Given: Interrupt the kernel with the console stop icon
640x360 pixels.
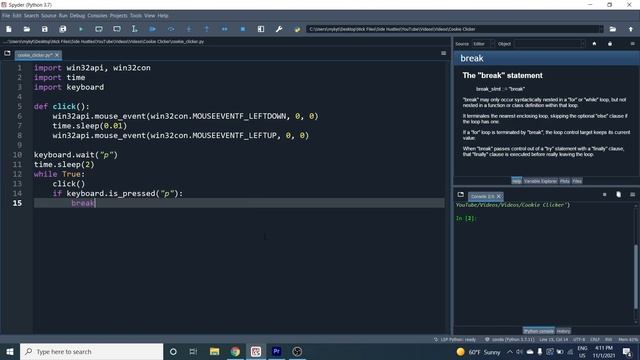Looking at the screenshot, I should click(x=604, y=195).
